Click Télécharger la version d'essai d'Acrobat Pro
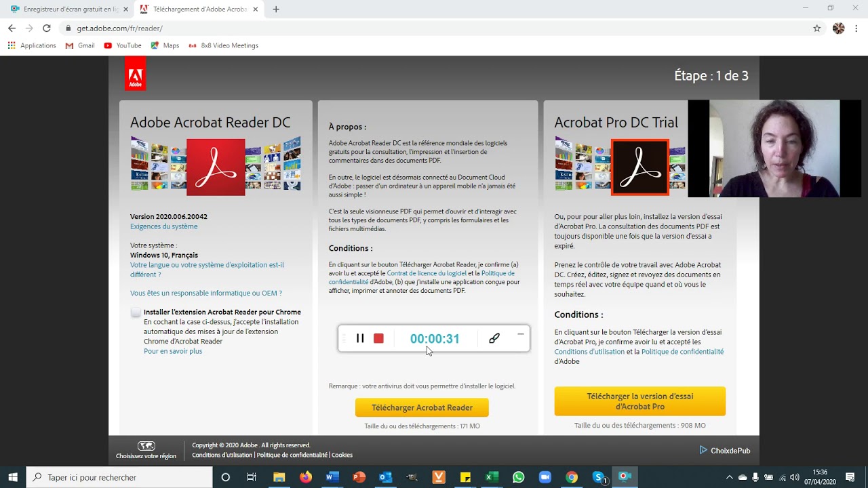Image resolution: width=868 pixels, height=488 pixels. [x=639, y=401]
